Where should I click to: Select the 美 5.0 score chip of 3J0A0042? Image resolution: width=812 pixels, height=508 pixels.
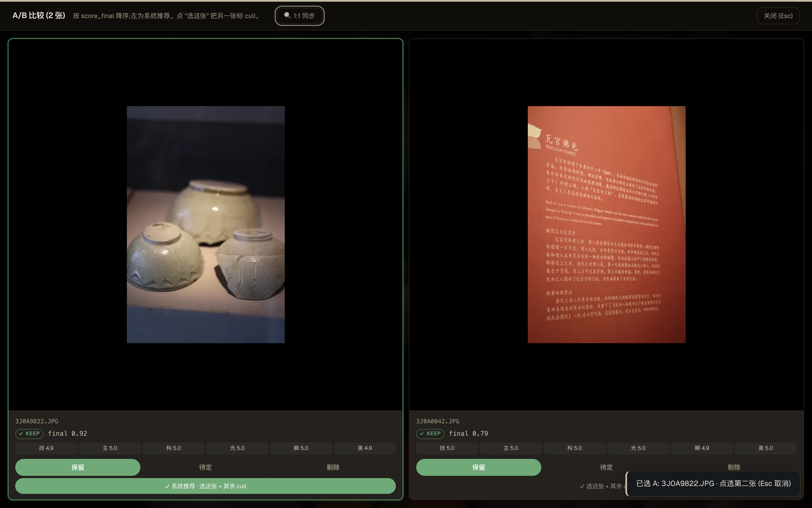click(x=766, y=448)
